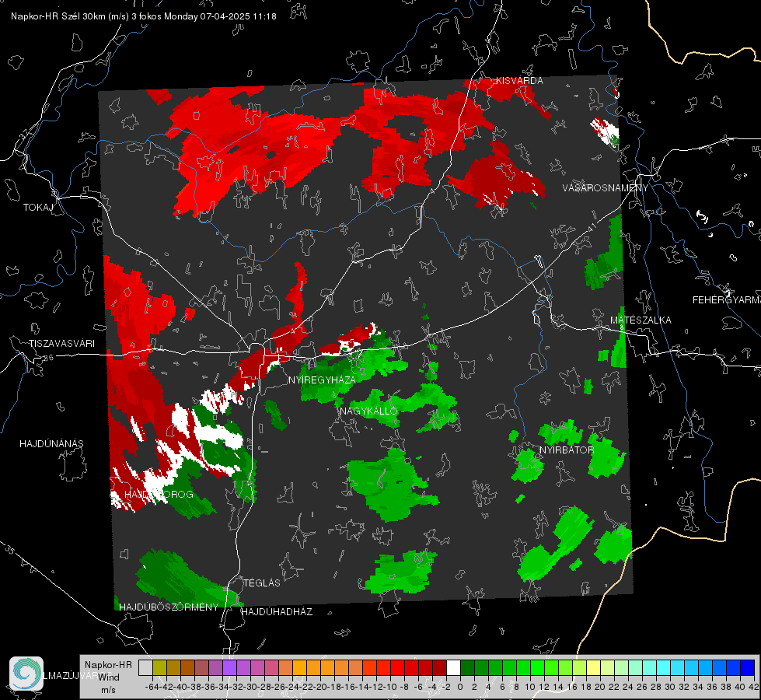Click the KISVARDA city label
This screenshot has height=700, width=761.
click(519, 81)
